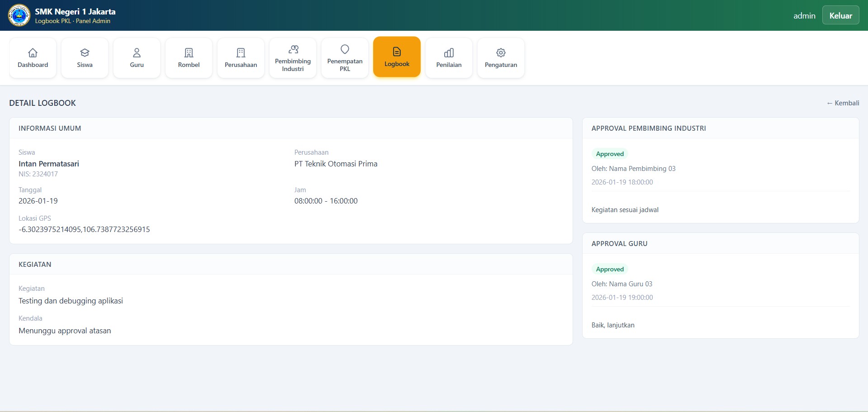The width and height of the screenshot is (868, 412).
Task: Click timestamp 2026-01-19 18:00:00
Action: (x=622, y=182)
